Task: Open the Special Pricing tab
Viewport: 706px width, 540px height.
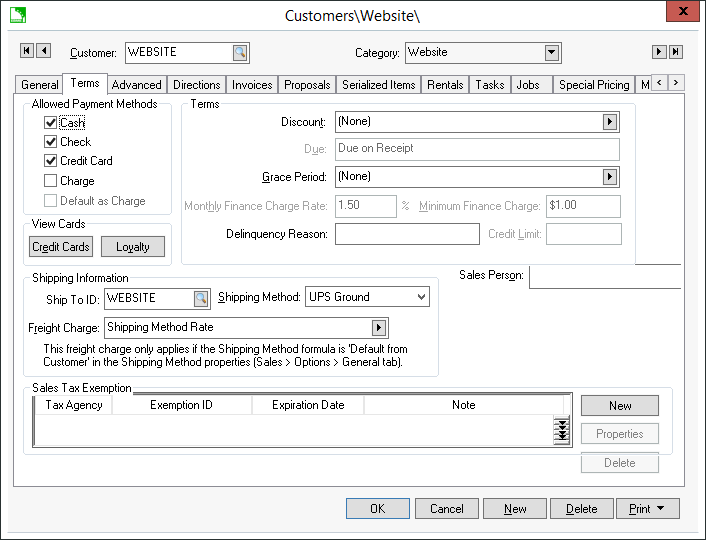Action: point(594,85)
